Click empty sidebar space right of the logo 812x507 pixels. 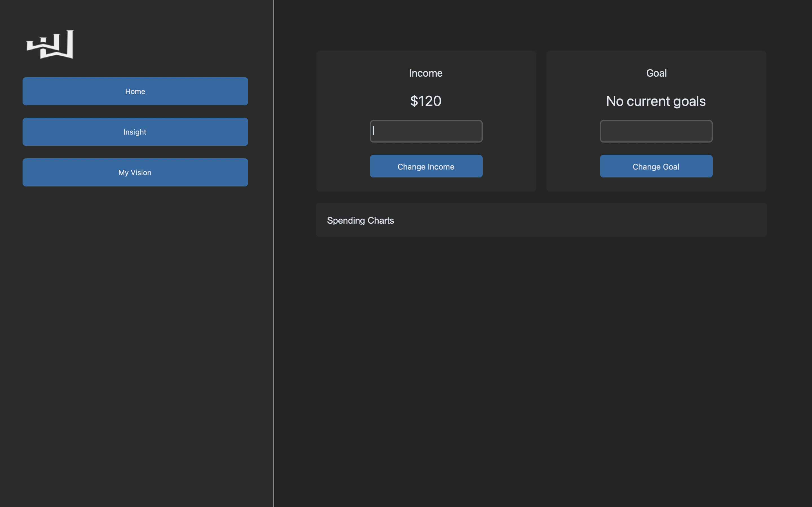coord(168,45)
